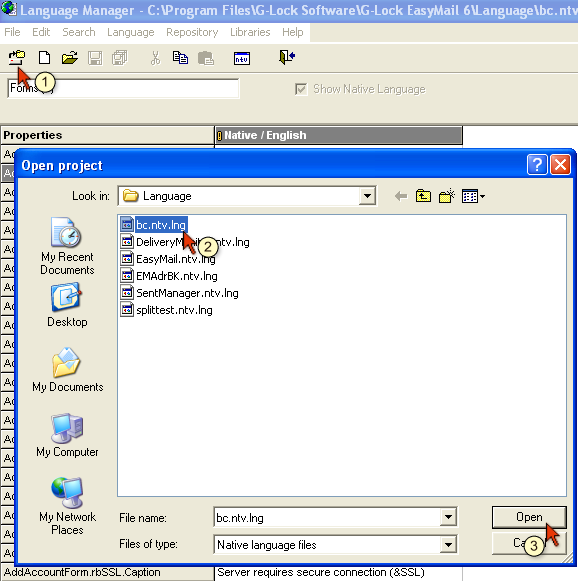Click the ntv native language icon

(242, 58)
